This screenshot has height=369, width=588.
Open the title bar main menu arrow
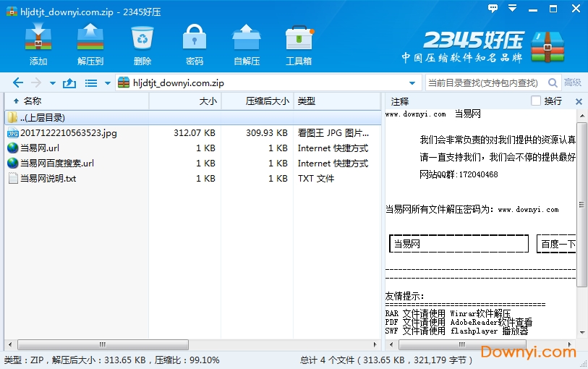[511, 8]
